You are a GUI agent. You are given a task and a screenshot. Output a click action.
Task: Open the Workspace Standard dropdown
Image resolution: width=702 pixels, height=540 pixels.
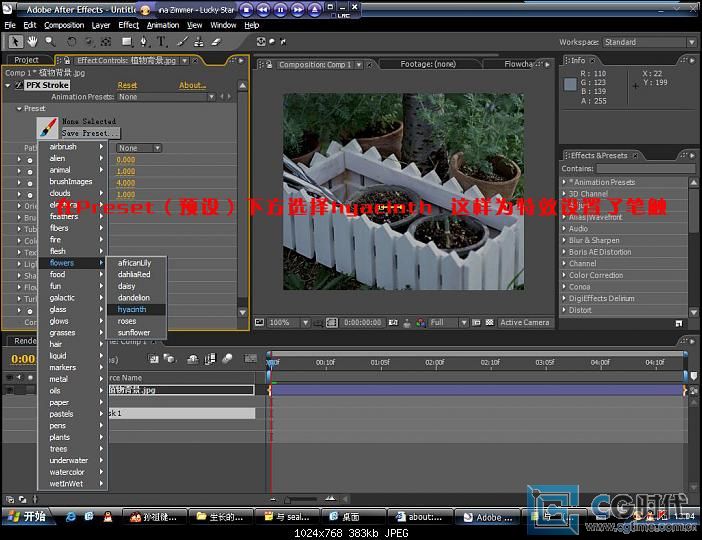tap(649, 42)
